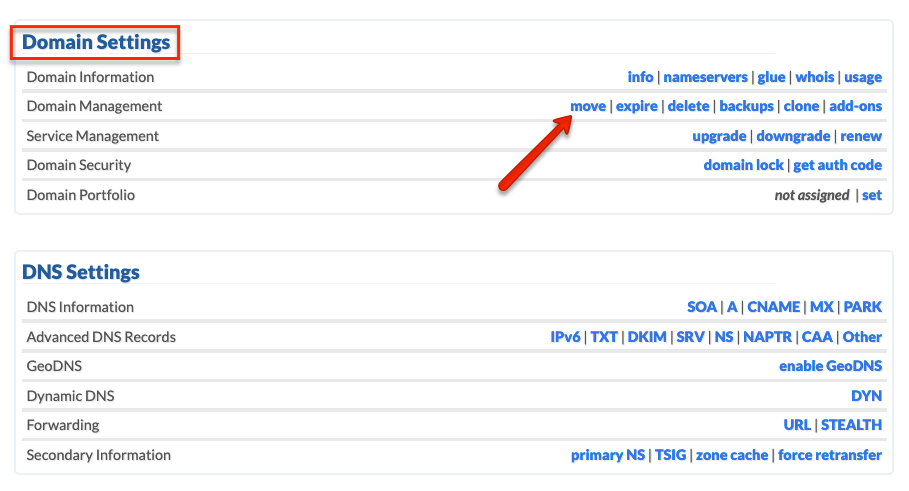This screenshot has width=909, height=491.
Task: Click the not assigned portfolio value
Action: [812, 195]
